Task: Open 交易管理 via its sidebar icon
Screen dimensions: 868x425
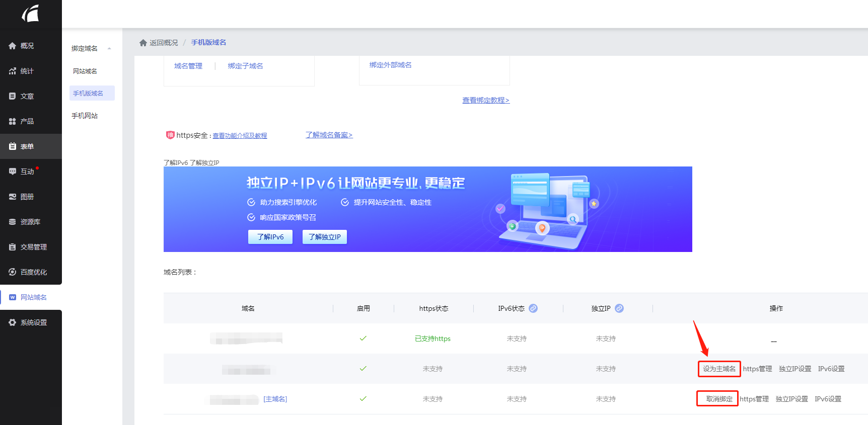Action: [x=12, y=247]
